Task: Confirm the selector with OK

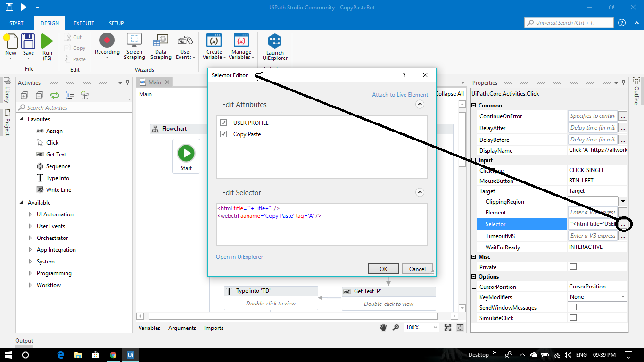Action: tap(383, 268)
